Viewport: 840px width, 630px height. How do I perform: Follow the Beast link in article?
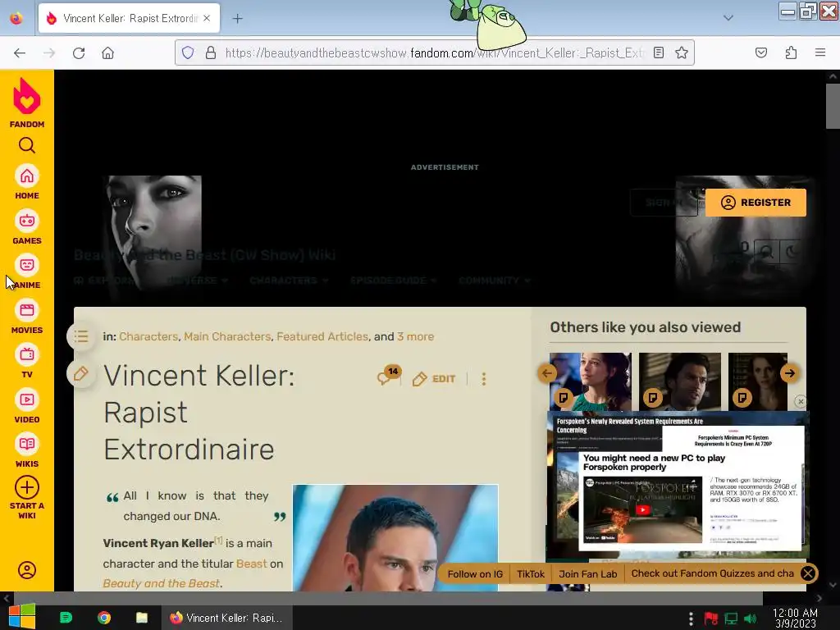coord(251,564)
